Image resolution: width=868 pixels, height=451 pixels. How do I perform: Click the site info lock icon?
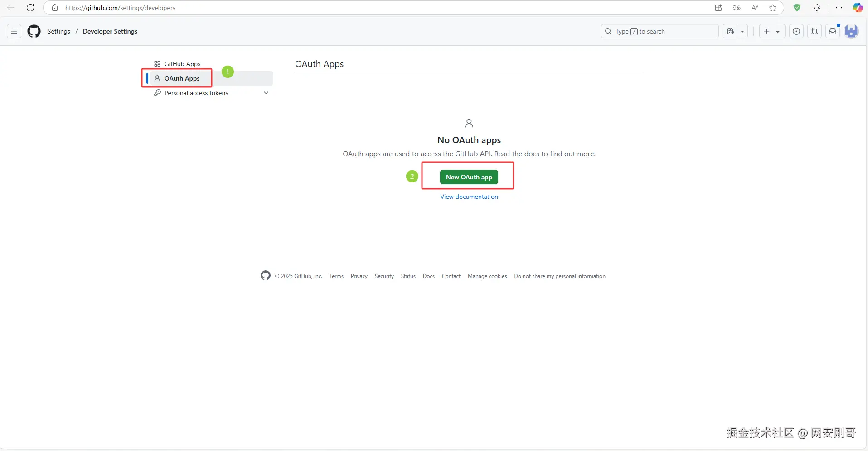click(x=55, y=8)
